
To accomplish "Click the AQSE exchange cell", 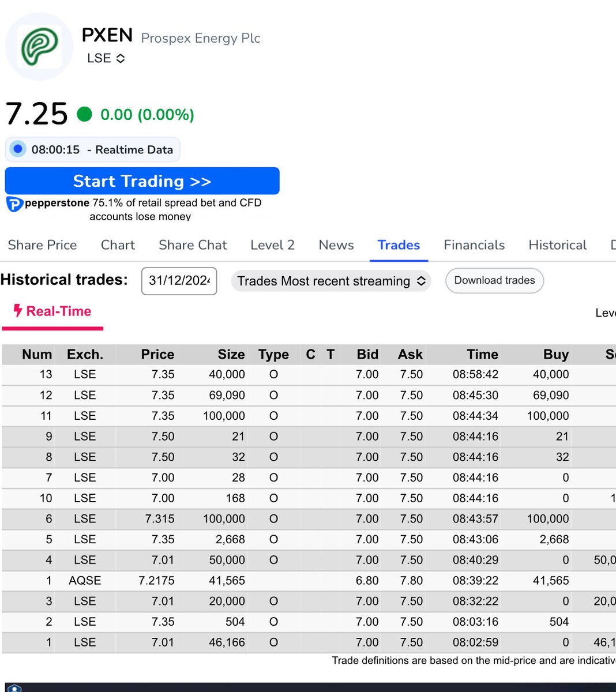I will click(x=85, y=581).
